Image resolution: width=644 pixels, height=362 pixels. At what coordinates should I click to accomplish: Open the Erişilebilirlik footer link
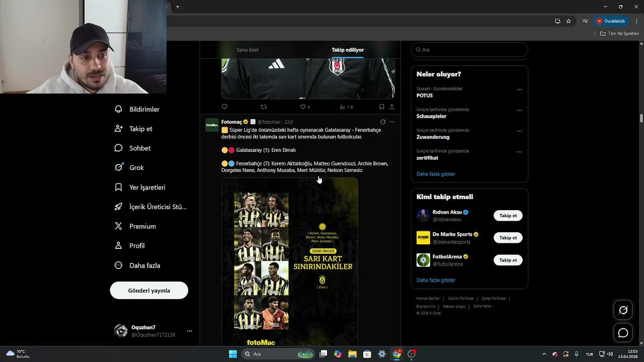pos(426,306)
